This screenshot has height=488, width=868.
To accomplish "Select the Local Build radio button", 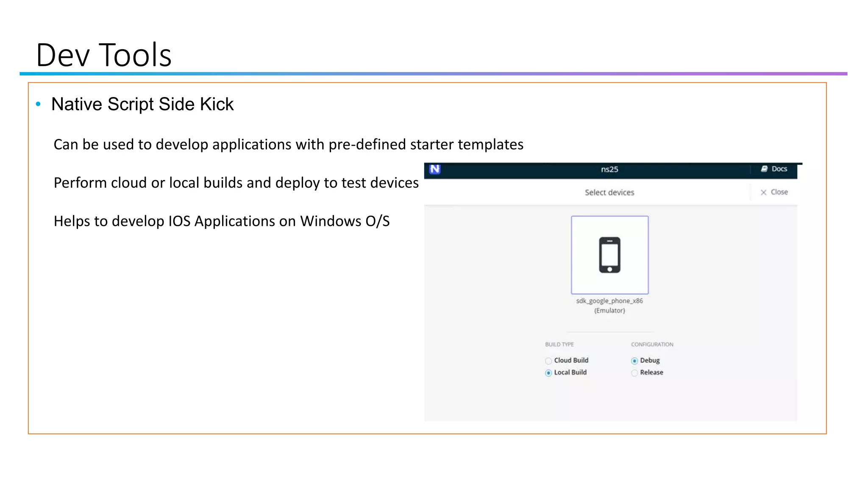I will coord(548,373).
